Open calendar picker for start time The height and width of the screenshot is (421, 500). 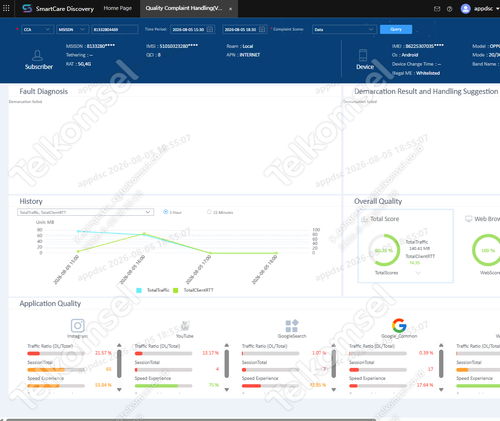210,29
